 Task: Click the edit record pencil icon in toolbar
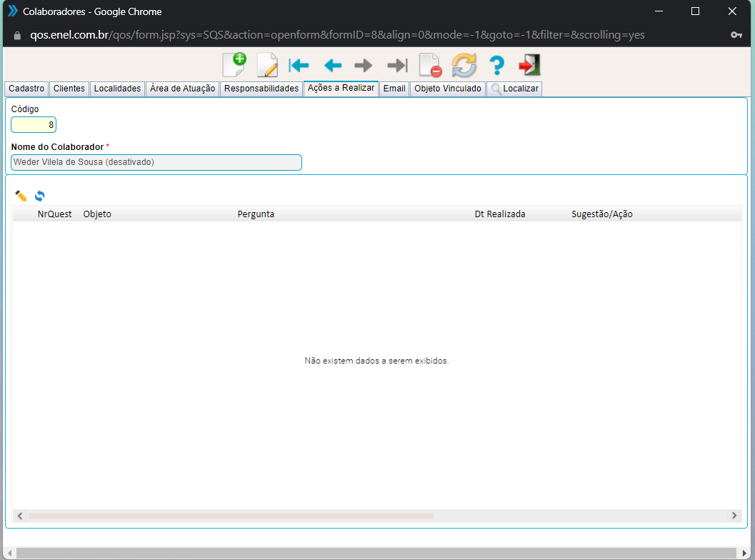[266, 66]
